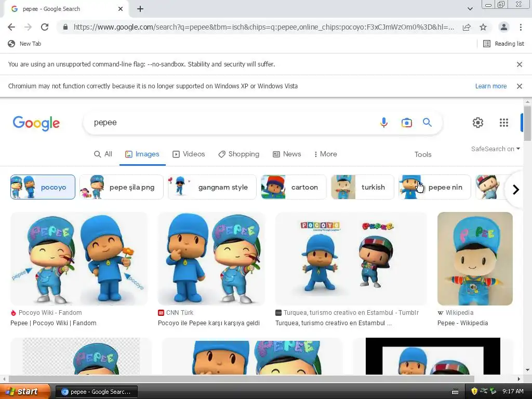Open Google quick settings gear
Image resolution: width=532 pixels, height=399 pixels.
point(478,123)
